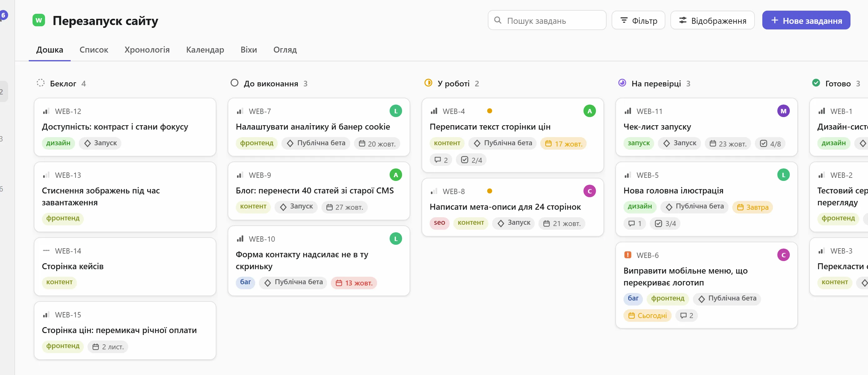Click the 2 лист. date on WEB-15
The width and height of the screenshot is (868, 375).
pyautogui.click(x=108, y=346)
